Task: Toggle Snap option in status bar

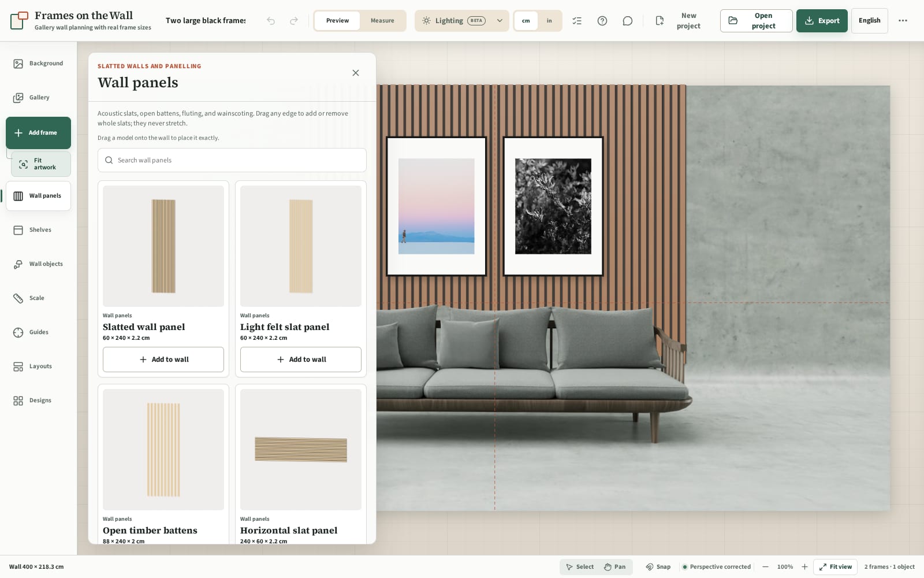Action: pyautogui.click(x=658, y=567)
